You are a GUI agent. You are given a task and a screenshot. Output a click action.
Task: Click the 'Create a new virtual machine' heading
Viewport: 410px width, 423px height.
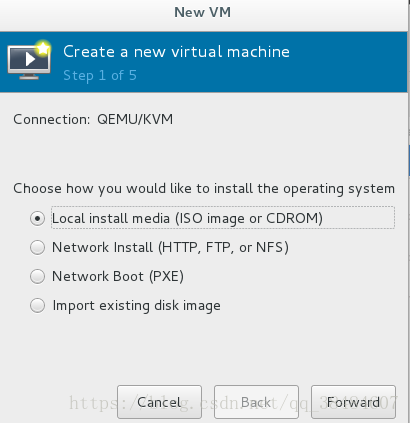pyautogui.click(x=176, y=52)
